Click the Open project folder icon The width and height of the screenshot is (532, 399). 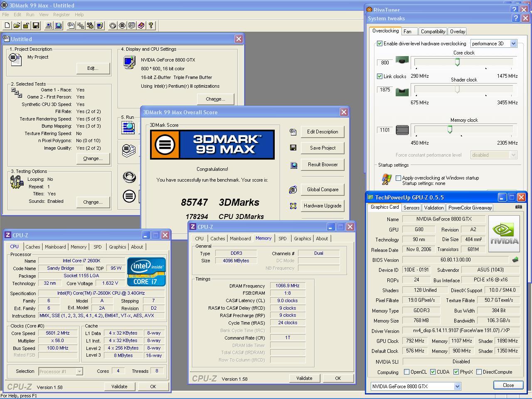coord(17,25)
